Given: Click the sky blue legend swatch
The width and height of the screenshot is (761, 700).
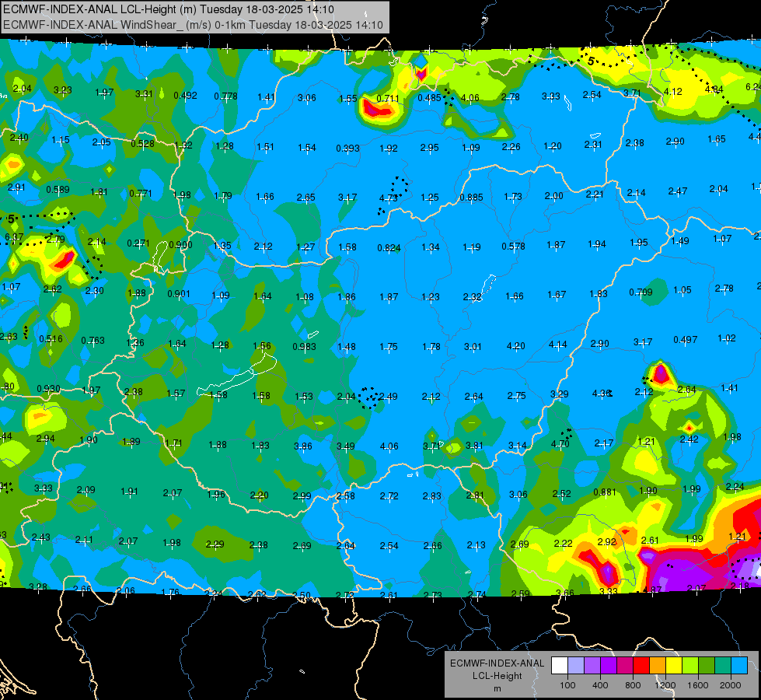Looking at the screenshot, I should click(739, 666).
